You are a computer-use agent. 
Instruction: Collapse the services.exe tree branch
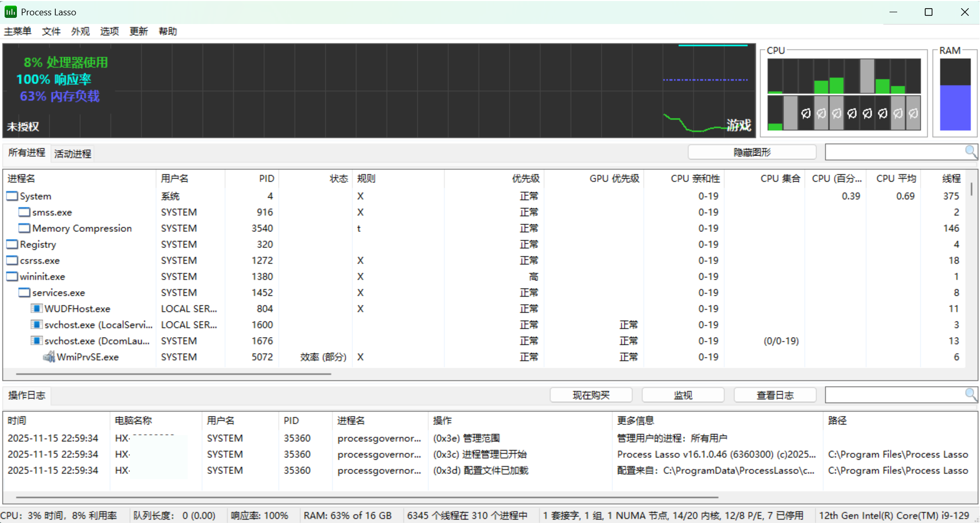24,292
